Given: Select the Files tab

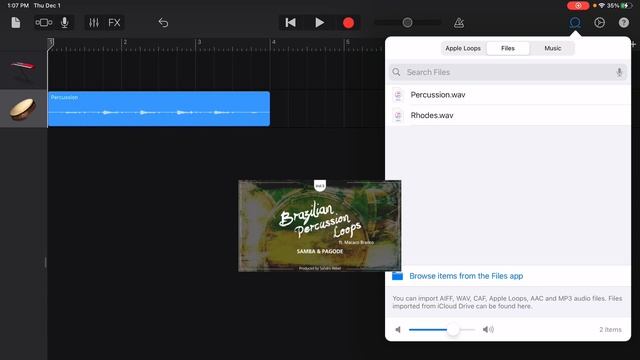Looking at the screenshot, I should (508, 48).
